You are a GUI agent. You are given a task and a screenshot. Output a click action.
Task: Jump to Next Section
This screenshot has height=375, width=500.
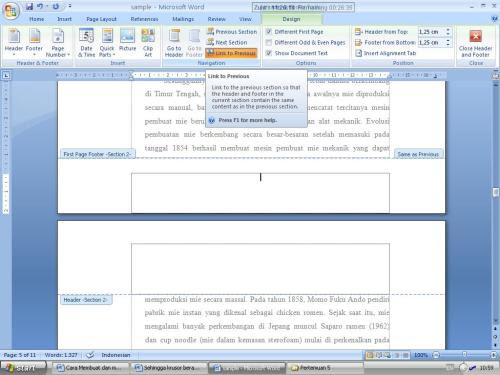click(227, 42)
